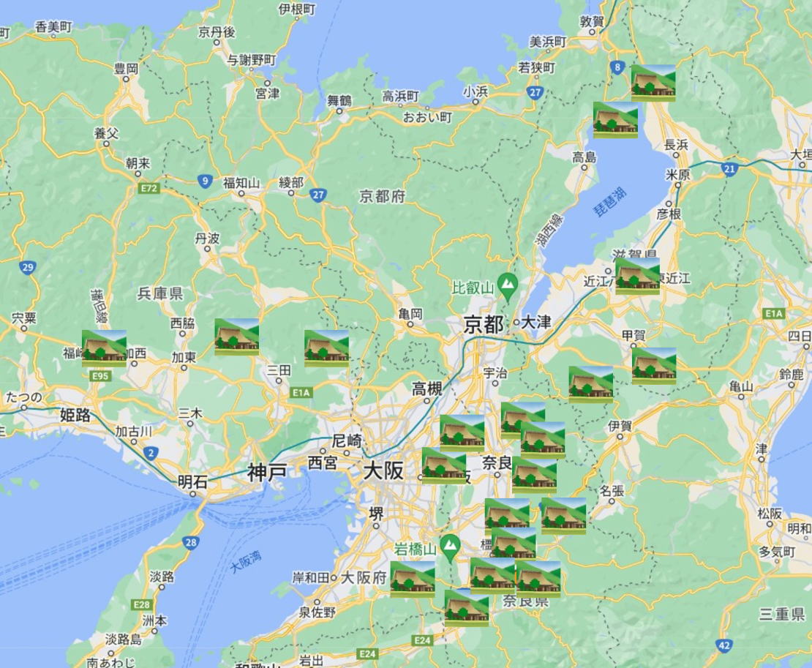Click the 亀岡 city label
Viewport: 812px width, 668px height.
[x=410, y=314]
